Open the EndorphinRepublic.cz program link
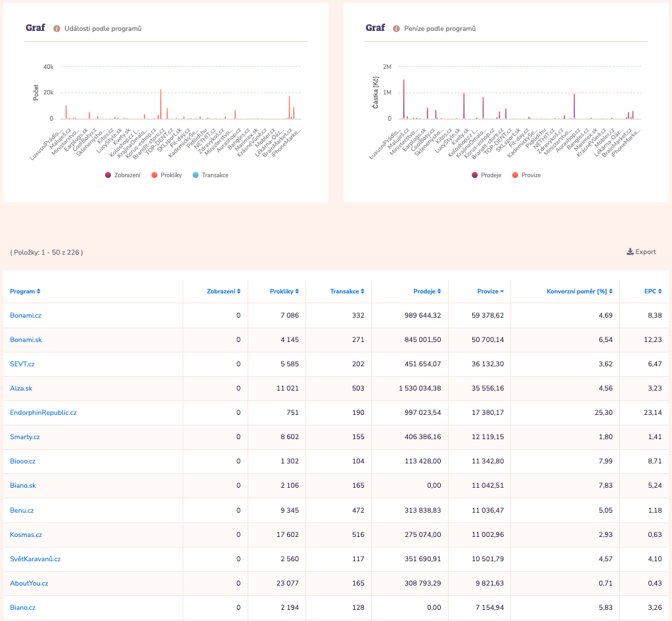The width and height of the screenshot is (672, 621). coord(43,413)
